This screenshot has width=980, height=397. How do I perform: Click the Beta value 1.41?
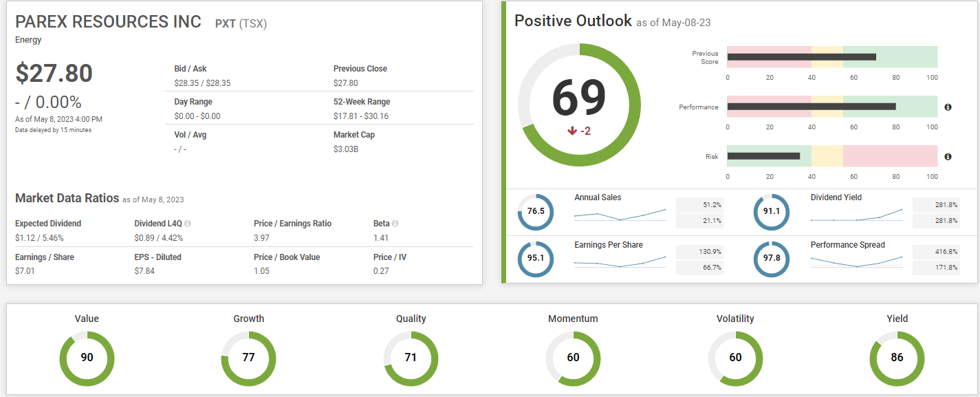381,238
